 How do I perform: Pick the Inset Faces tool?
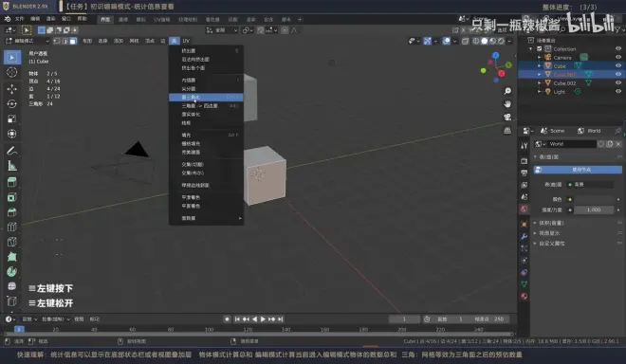(12, 197)
